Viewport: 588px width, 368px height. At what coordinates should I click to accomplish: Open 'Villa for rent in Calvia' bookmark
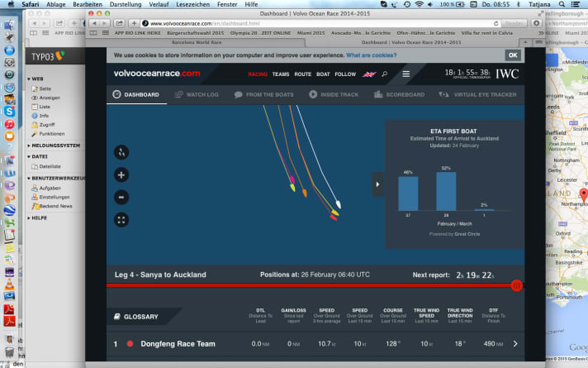click(x=486, y=33)
